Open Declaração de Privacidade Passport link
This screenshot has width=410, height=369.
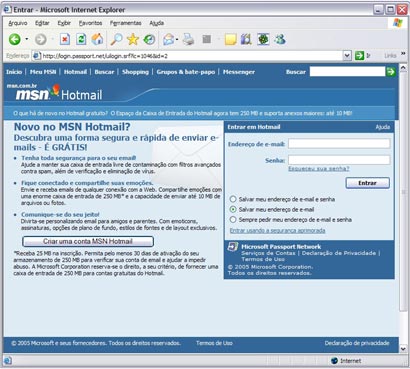click(x=339, y=253)
